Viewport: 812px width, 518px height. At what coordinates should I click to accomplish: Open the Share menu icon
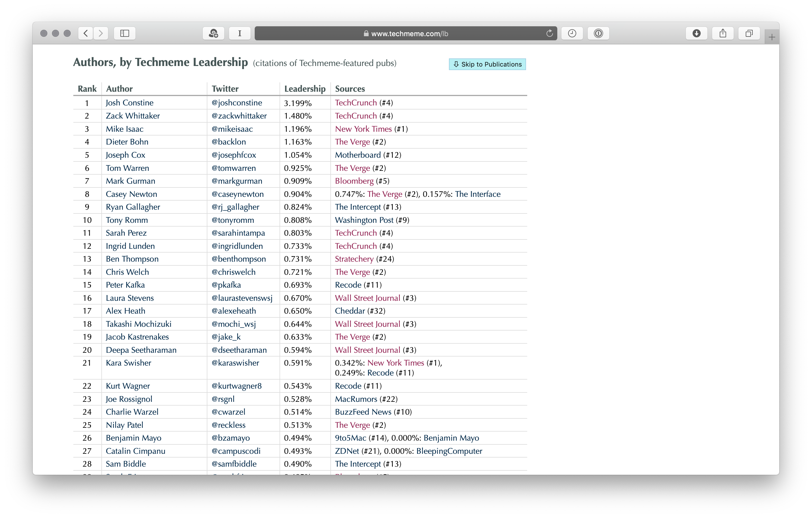[x=723, y=33]
